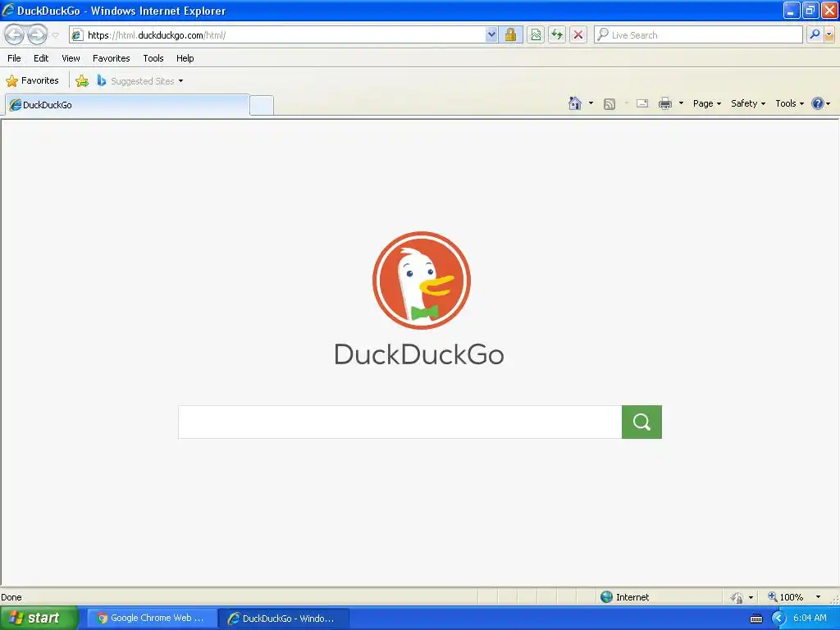This screenshot has height=630, width=840.
Task: Open the Edit menu
Action: (41, 58)
